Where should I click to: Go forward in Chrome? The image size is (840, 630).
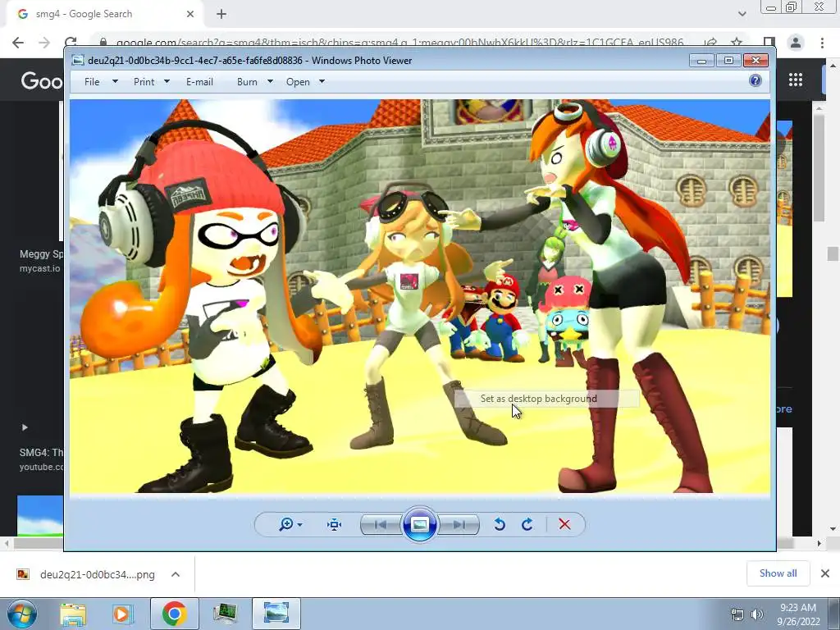pyautogui.click(x=44, y=43)
